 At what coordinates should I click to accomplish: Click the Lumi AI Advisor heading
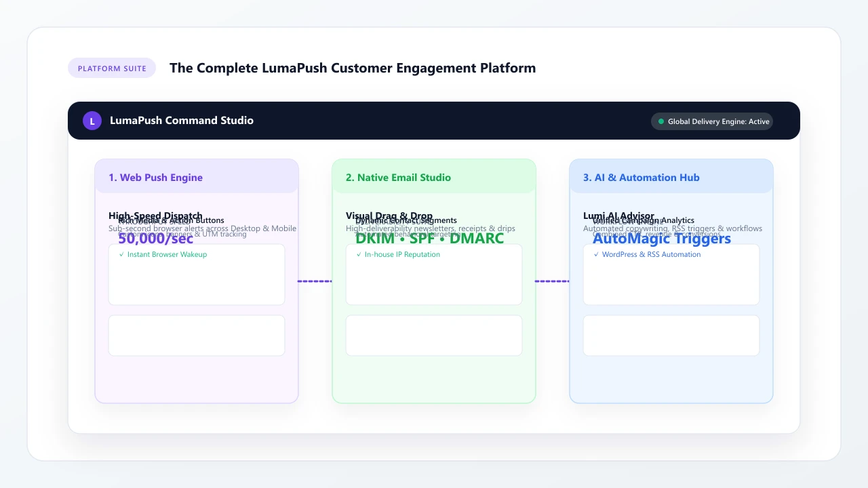(x=618, y=216)
